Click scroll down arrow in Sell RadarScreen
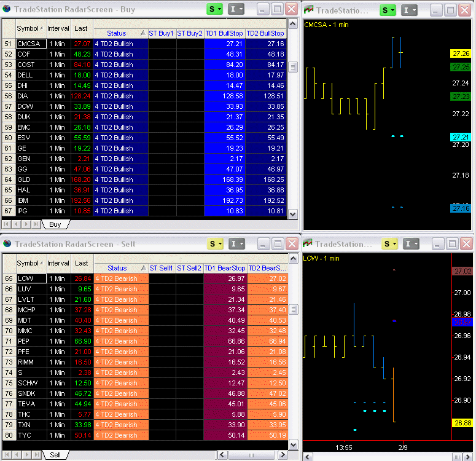The width and height of the screenshot is (476, 461). point(293,445)
